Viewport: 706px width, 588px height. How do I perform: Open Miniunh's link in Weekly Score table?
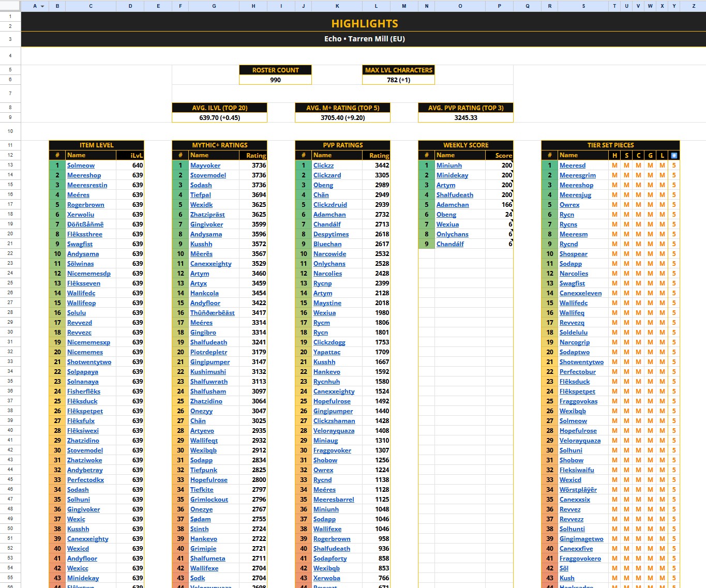[449, 165]
